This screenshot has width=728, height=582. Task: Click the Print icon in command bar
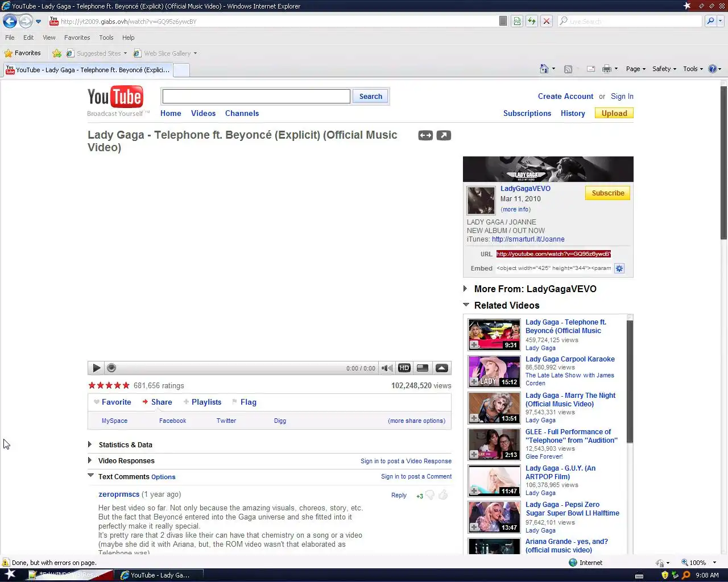(606, 69)
